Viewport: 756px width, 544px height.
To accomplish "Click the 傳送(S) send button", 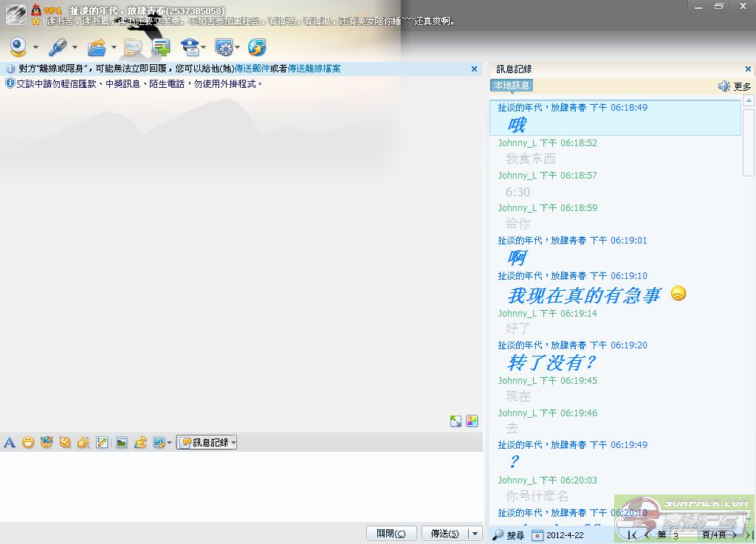I will point(444,533).
